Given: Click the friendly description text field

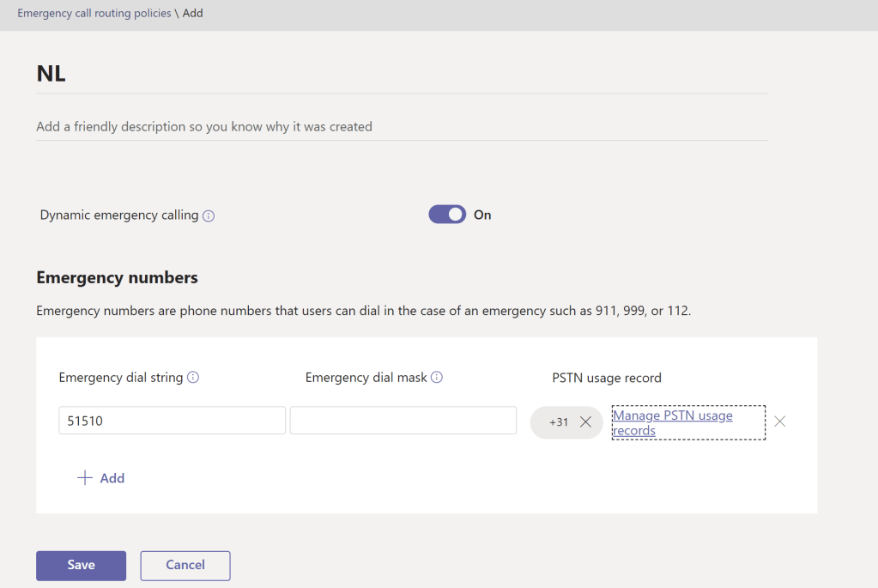Looking at the screenshot, I should pyautogui.click(x=402, y=126).
